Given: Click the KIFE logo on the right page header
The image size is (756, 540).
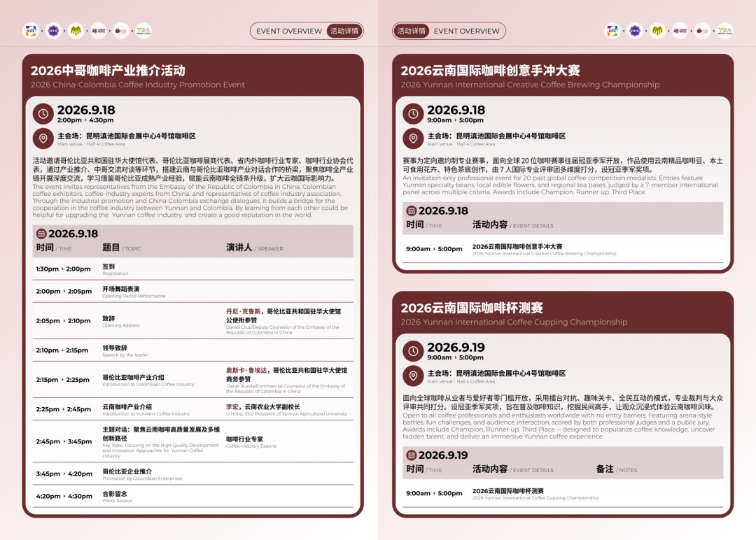Looking at the screenshot, I should click(x=612, y=31).
